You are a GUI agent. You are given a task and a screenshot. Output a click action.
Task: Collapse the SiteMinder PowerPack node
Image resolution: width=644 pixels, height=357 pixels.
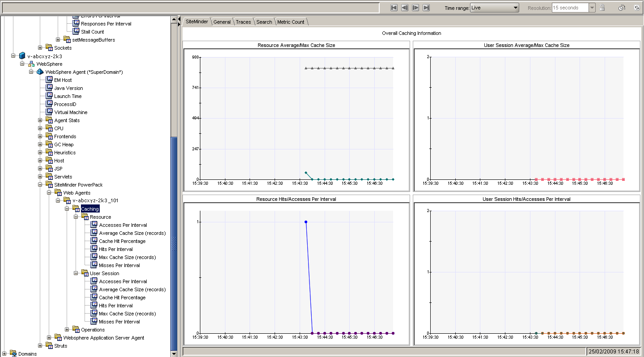(x=40, y=185)
